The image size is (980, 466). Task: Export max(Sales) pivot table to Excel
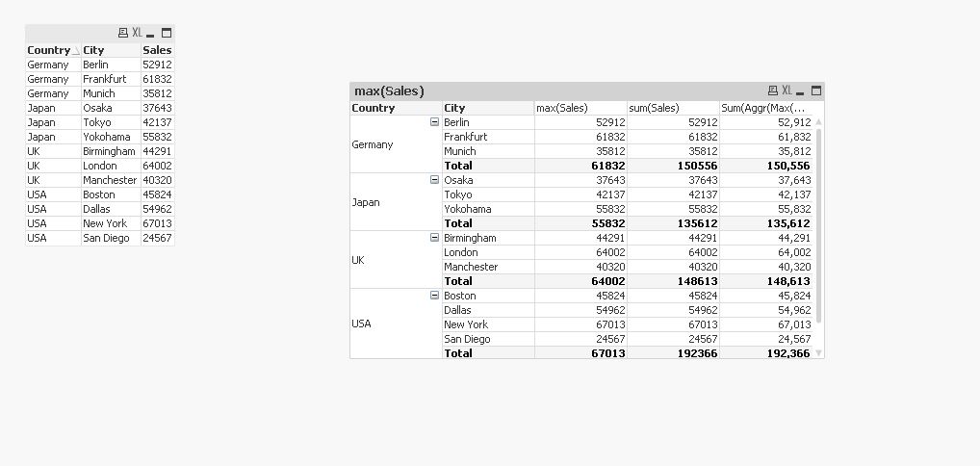point(787,91)
